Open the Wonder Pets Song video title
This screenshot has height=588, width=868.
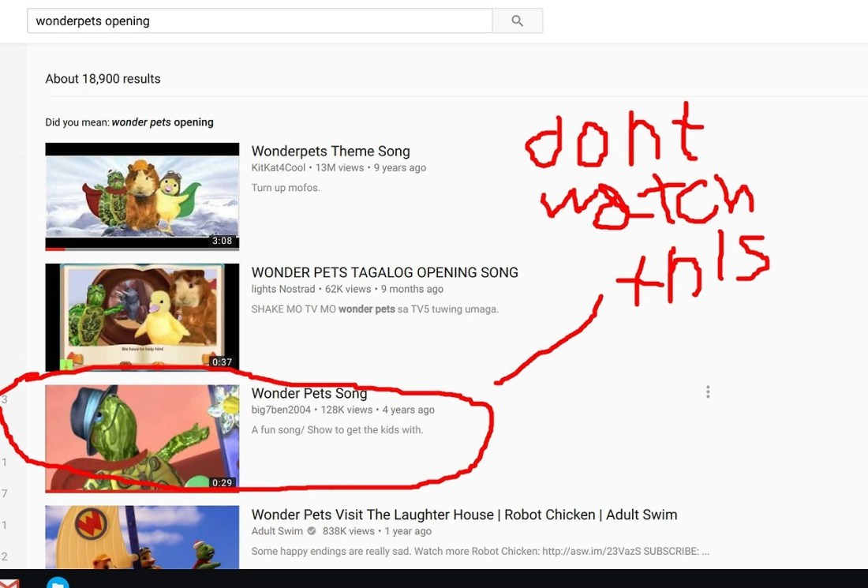point(309,393)
